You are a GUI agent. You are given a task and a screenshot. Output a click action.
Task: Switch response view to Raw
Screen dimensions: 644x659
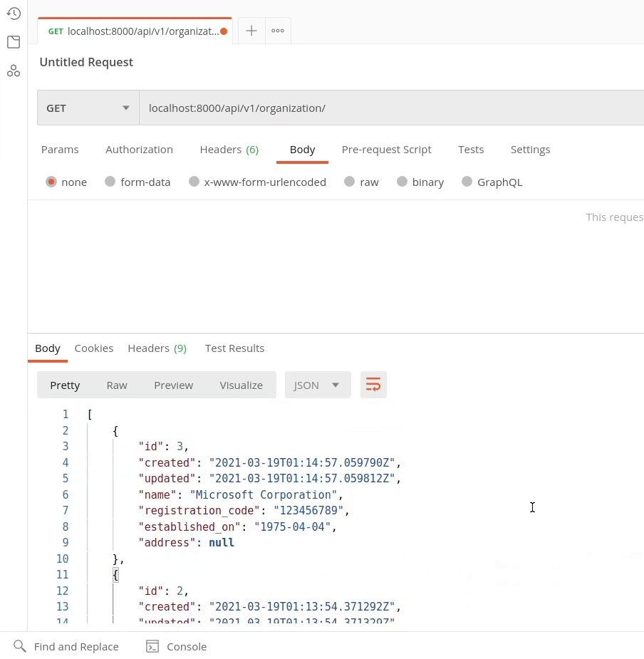pos(117,385)
